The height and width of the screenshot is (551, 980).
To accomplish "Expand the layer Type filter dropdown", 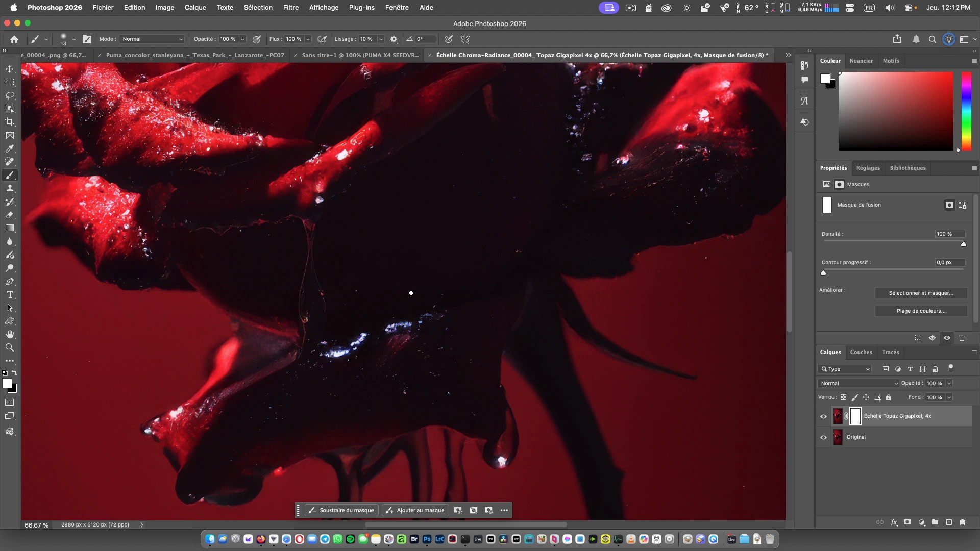I will (845, 369).
